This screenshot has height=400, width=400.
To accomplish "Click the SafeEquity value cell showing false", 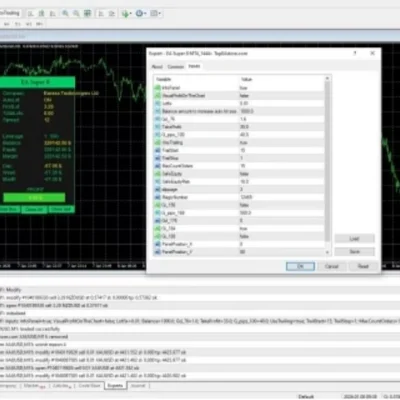I will click(x=282, y=174).
